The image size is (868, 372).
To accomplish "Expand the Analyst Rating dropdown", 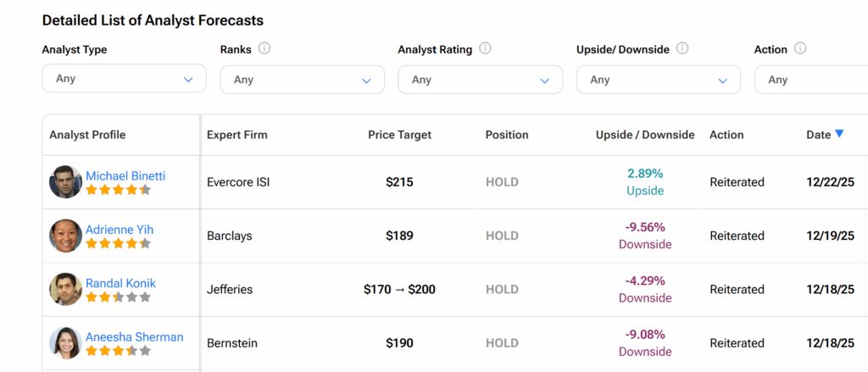I will [480, 80].
